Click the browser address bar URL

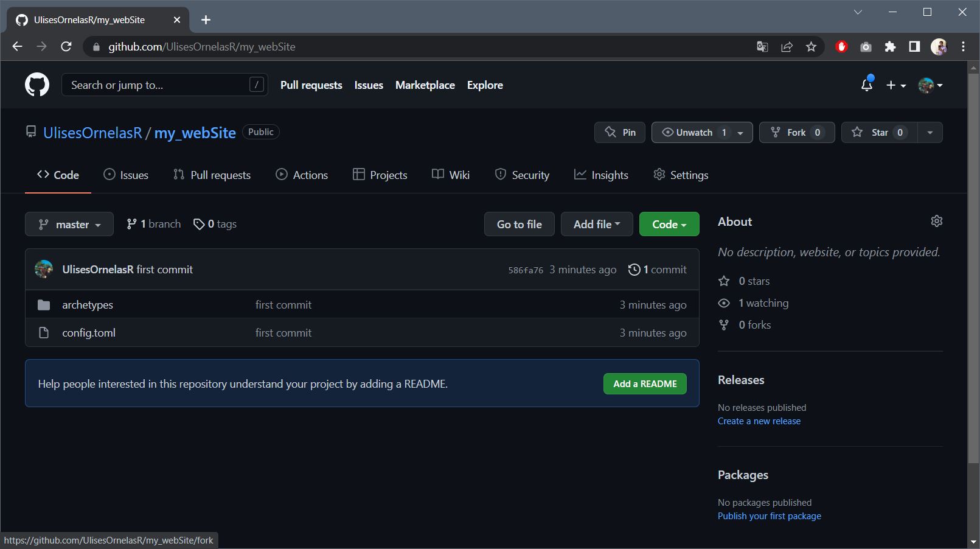(202, 47)
